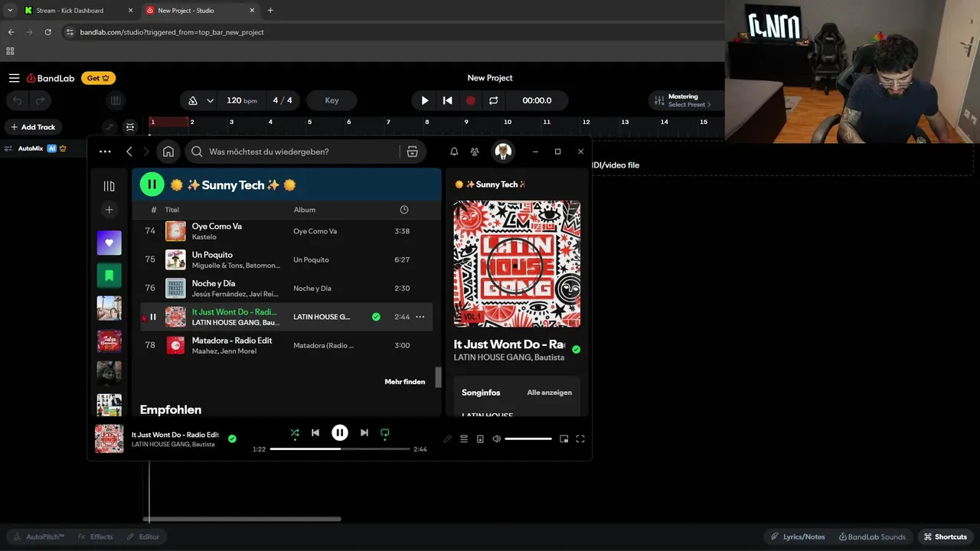Go back in Spotify navigation
Screen dimensions: 980x551
[129, 152]
